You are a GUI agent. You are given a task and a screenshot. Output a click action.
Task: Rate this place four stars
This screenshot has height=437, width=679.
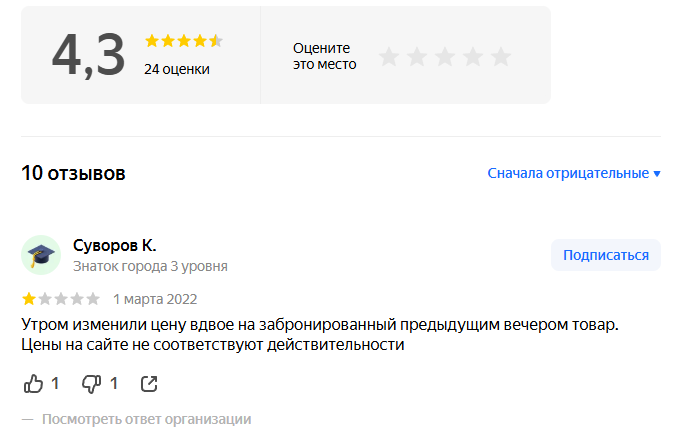point(473,57)
